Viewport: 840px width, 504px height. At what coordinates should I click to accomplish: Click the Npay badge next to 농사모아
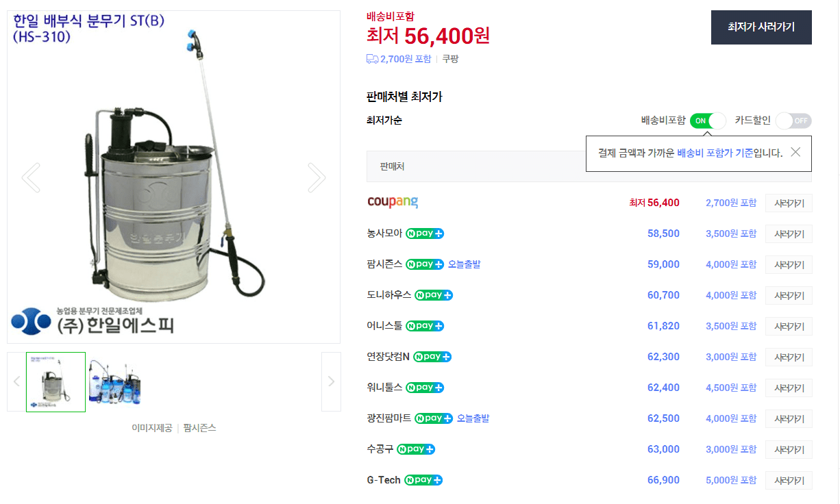[x=425, y=234]
